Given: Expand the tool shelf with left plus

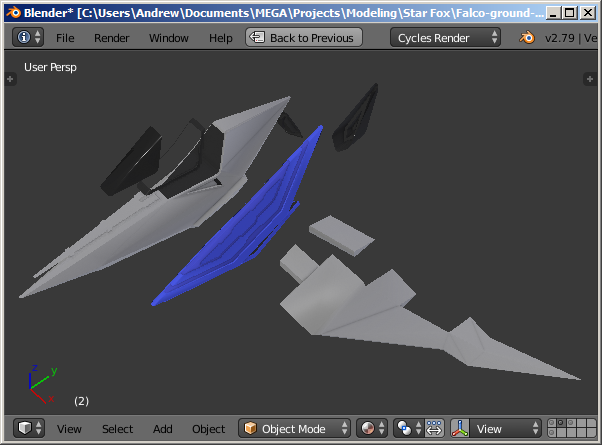Looking at the screenshot, I should (10, 79).
